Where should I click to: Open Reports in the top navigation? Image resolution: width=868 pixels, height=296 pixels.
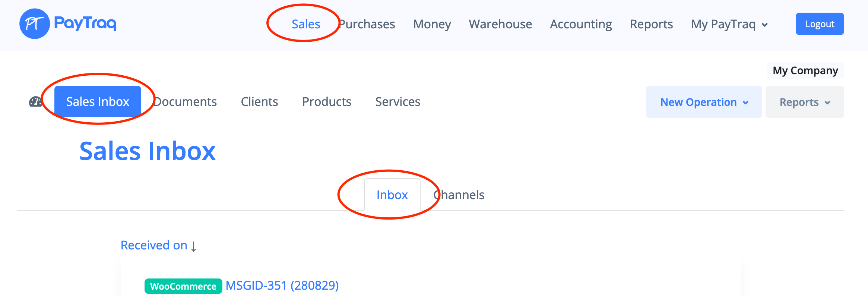coord(651,24)
